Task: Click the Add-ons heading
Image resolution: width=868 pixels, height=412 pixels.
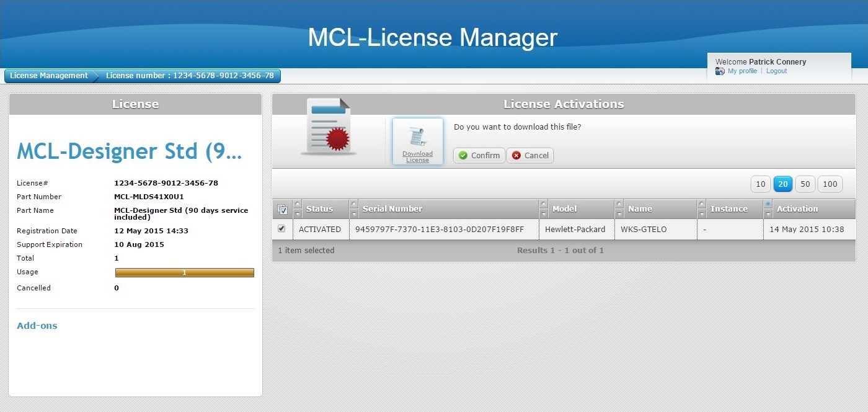Action: click(37, 326)
